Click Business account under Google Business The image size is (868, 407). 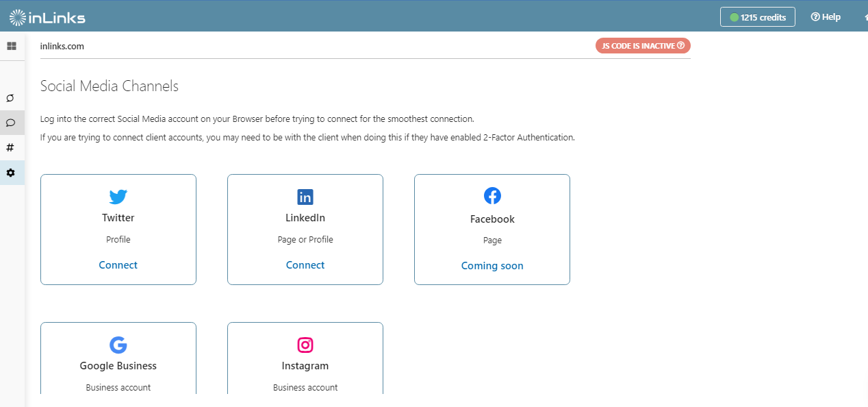tap(118, 388)
